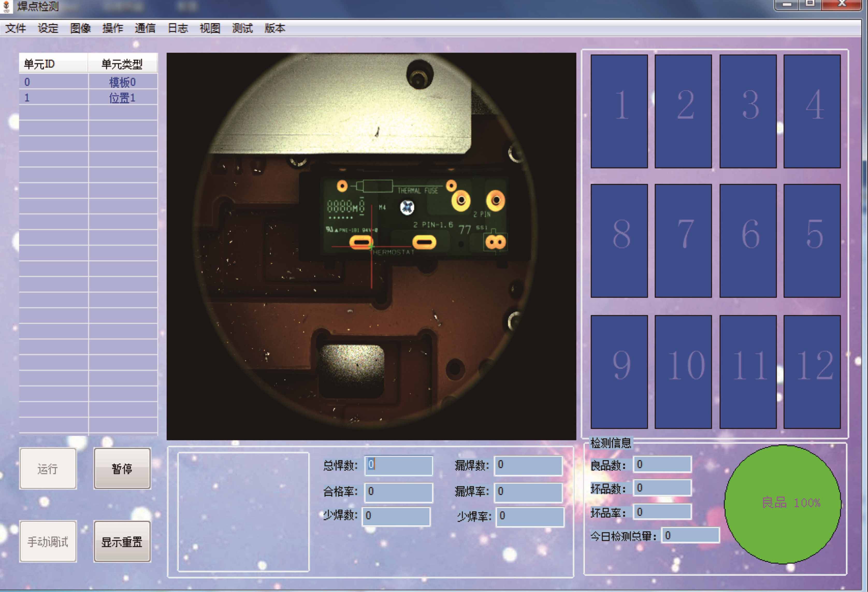Viewport: 868px width, 592px height.
Task: Open the 文件 menu
Action: point(16,28)
